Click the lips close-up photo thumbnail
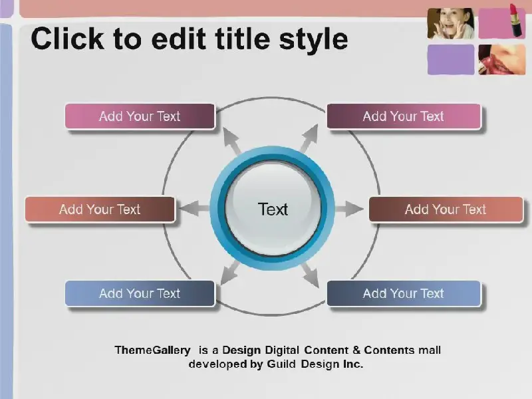The width and height of the screenshot is (532, 399). pyautogui.click(x=502, y=59)
